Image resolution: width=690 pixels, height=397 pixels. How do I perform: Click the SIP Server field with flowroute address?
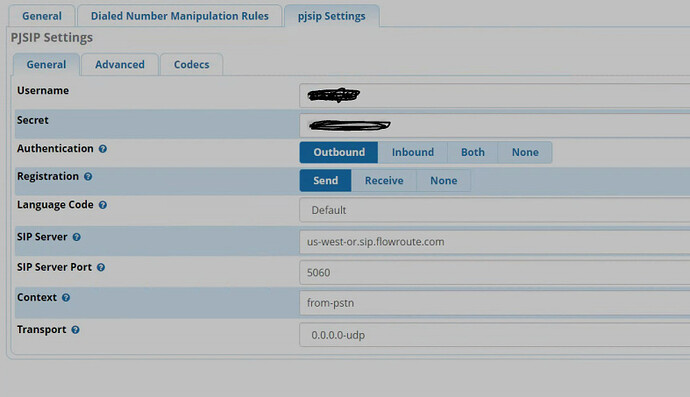click(x=495, y=242)
